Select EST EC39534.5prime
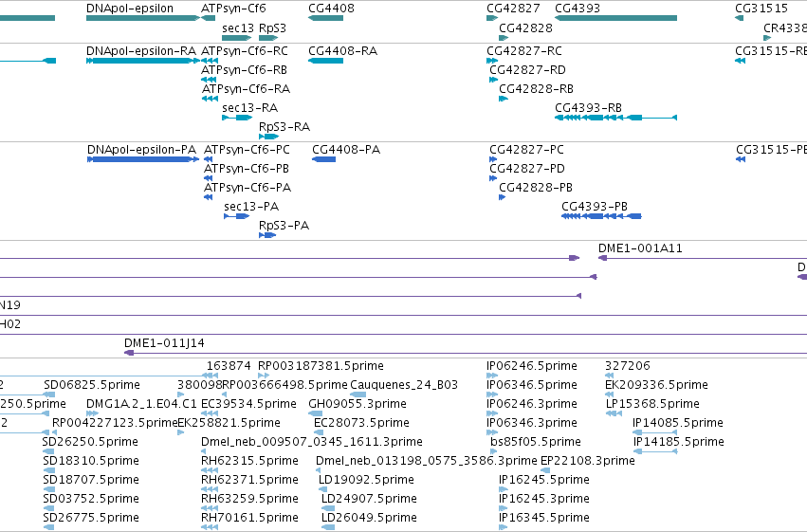Viewport: 807px width, 532px height. tap(248, 404)
